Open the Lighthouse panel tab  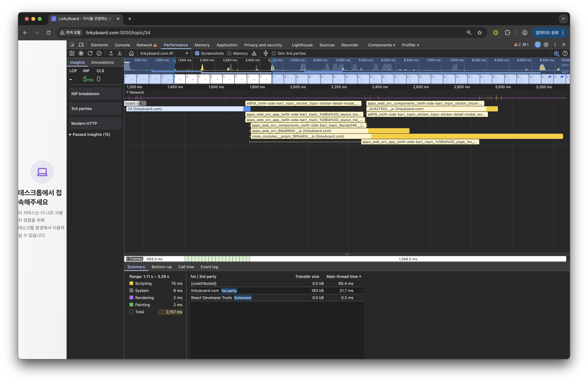pyautogui.click(x=302, y=45)
